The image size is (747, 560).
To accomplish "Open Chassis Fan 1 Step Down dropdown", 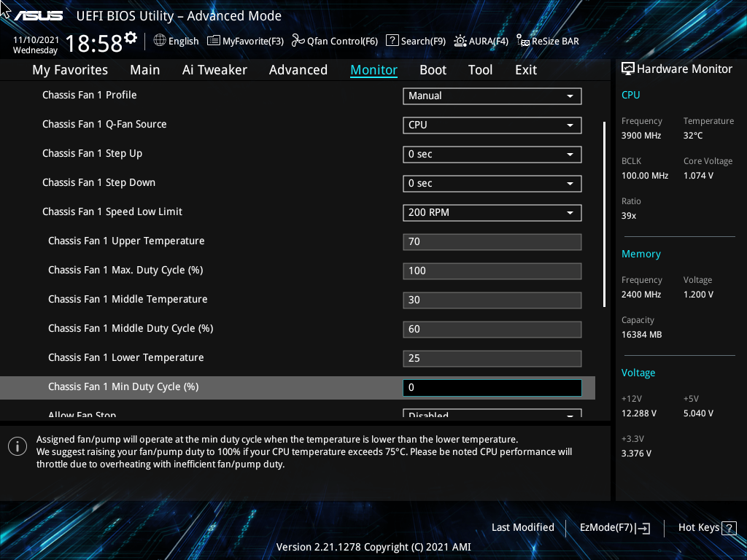I will click(x=492, y=183).
